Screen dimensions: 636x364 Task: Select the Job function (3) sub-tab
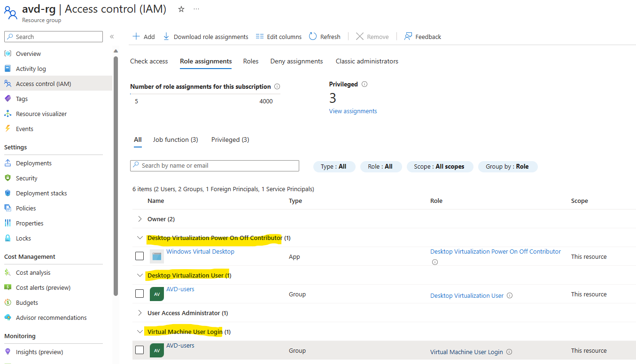175,139
